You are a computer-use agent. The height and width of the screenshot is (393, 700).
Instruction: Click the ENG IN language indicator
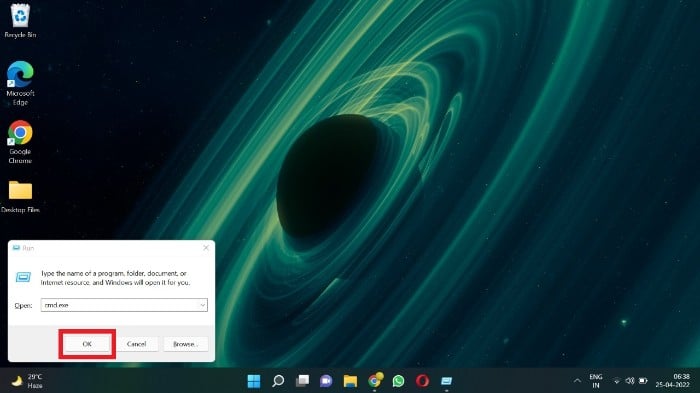pos(596,381)
